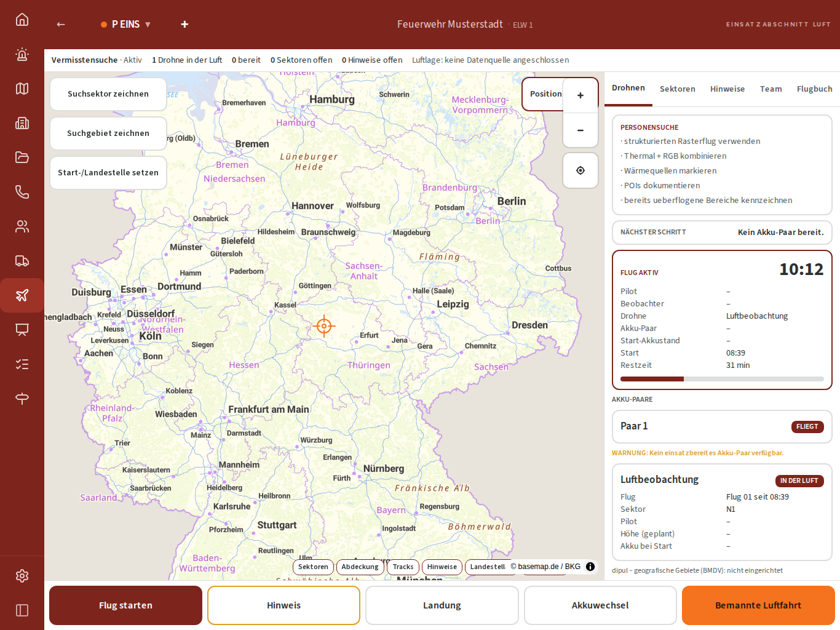Image resolution: width=840 pixels, height=630 pixels.
Task: Open the home icon in the sidebar
Action: coord(22,20)
